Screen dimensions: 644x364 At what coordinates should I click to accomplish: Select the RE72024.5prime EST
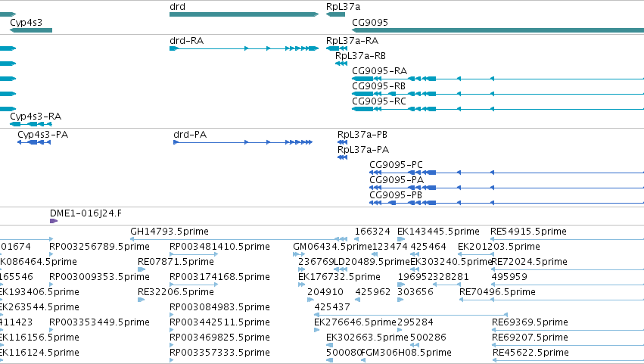pyautogui.click(x=568, y=269)
